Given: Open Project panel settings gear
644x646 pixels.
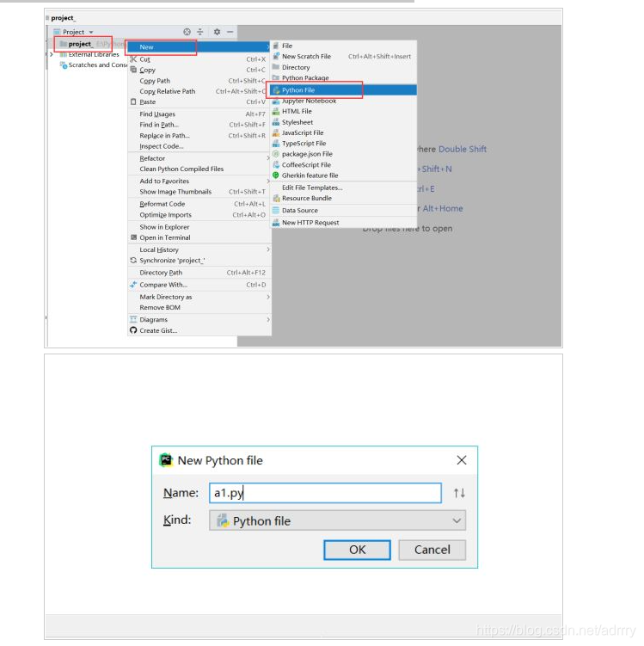Looking at the screenshot, I should point(217,32).
